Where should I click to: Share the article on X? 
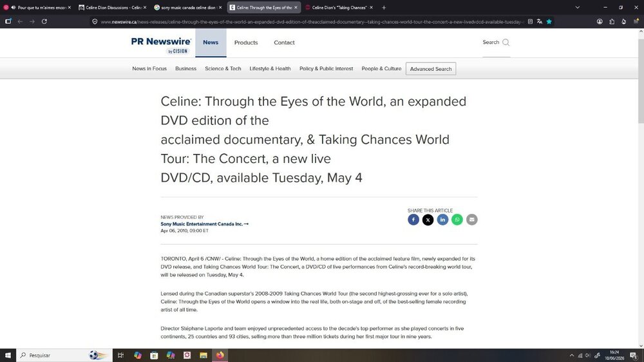click(428, 220)
